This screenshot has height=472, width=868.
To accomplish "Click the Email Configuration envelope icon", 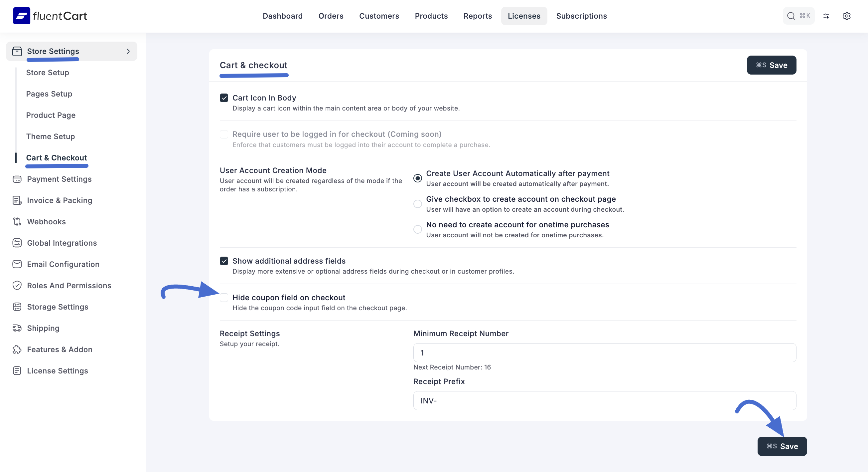I will pos(17,264).
